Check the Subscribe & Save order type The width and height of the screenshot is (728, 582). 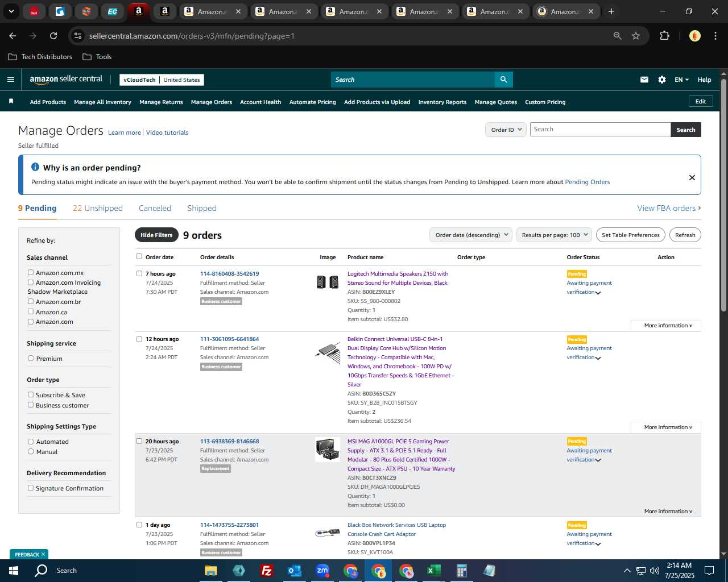point(31,395)
